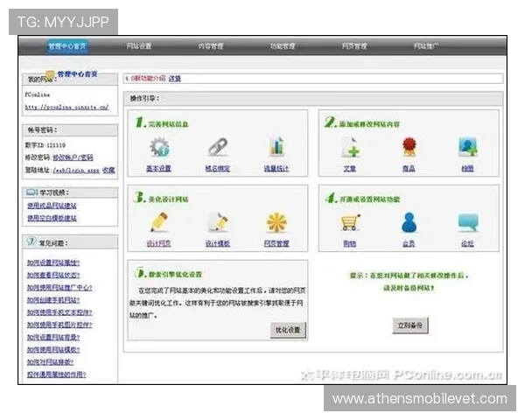Click the 网页管理 orange flower icon
Image resolution: width=525 pixels, height=420 pixels.
pyautogui.click(x=276, y=222)
